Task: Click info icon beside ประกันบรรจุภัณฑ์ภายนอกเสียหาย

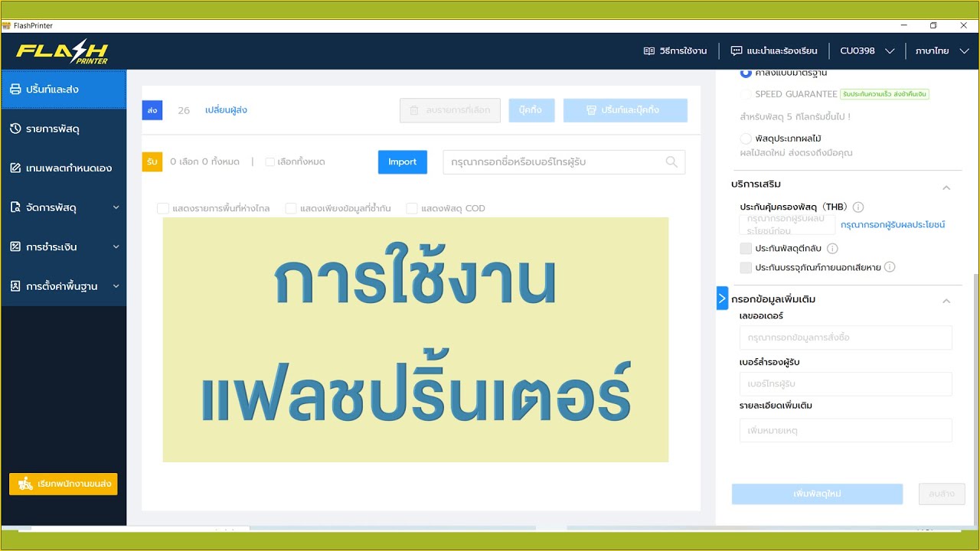Action: click(890, 267)
